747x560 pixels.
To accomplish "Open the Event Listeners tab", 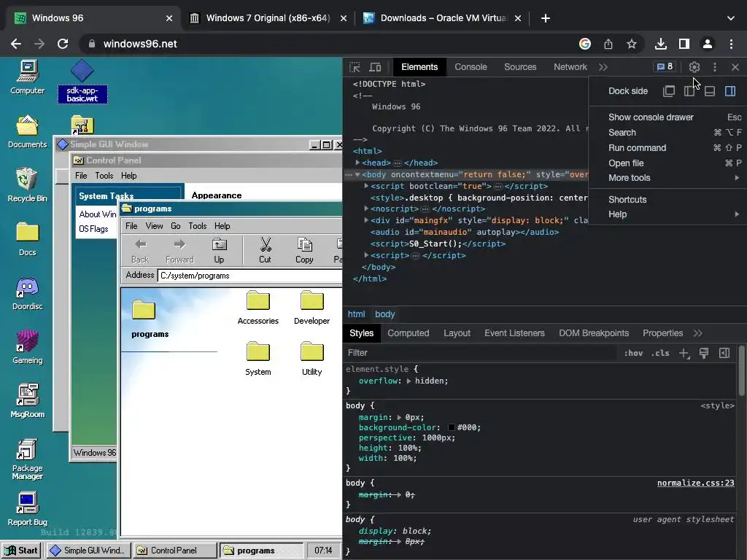I will pyautogui.click(x=514, y=333).
